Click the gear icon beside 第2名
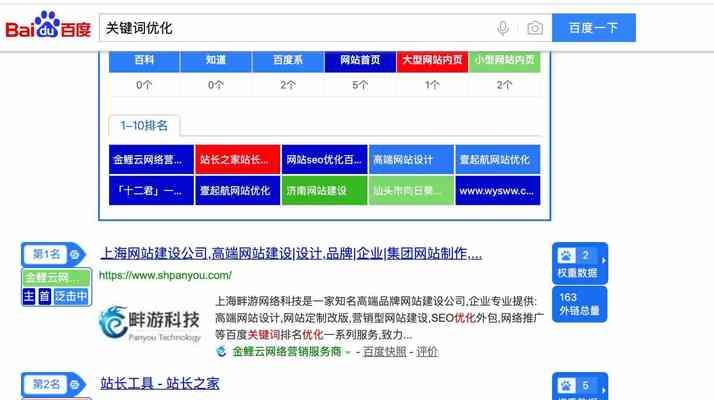The height and width of the screenshot is (400, 714). tap(74, 384)
